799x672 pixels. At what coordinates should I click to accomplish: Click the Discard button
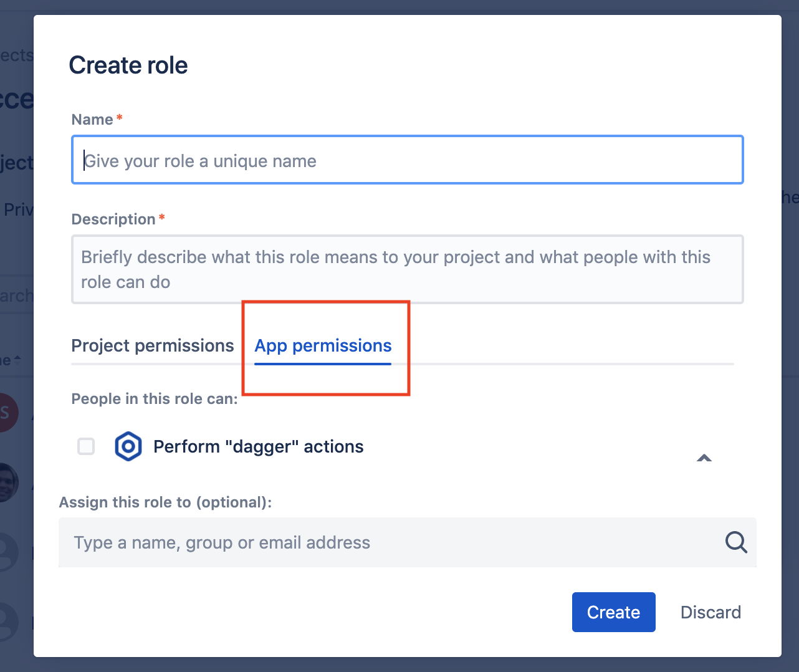(710, 612)
